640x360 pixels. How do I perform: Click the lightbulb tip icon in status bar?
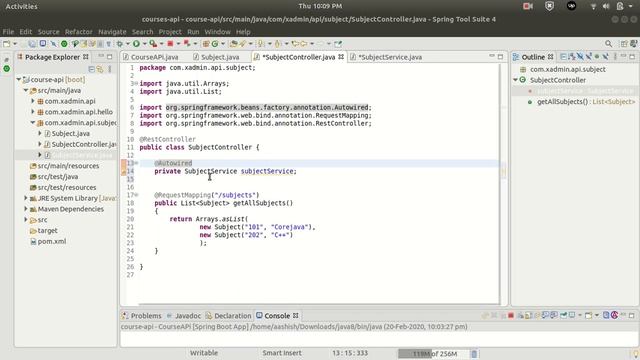coord(636,354)
